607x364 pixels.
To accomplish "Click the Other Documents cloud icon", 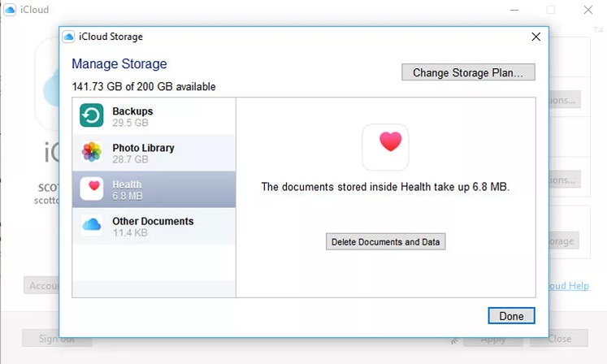I will tap(92, 225).
